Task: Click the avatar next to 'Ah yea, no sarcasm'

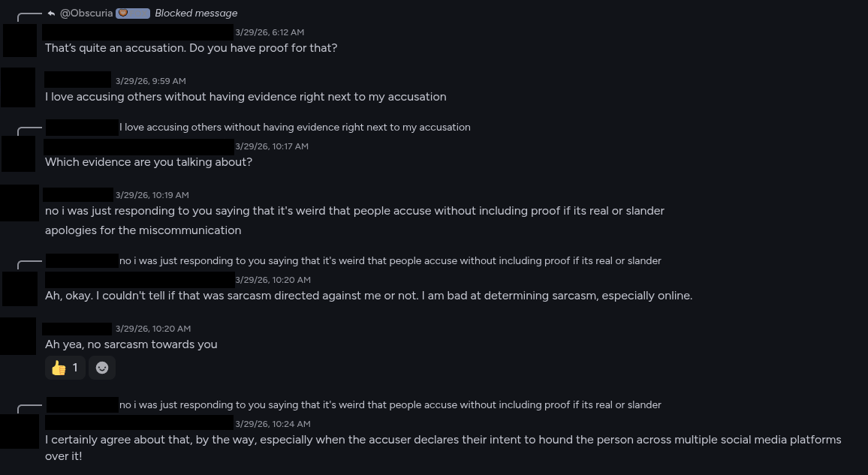Action: click(20, 336)
